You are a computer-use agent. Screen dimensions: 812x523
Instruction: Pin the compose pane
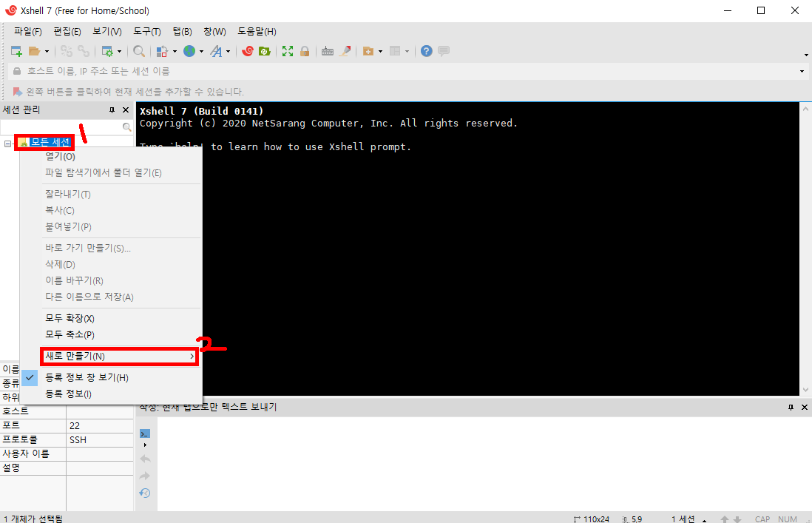[791, 408]
